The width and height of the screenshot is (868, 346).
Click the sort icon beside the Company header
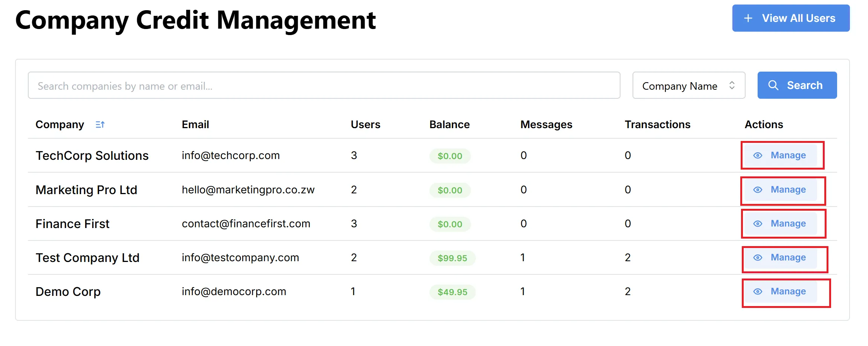point(100,124)
